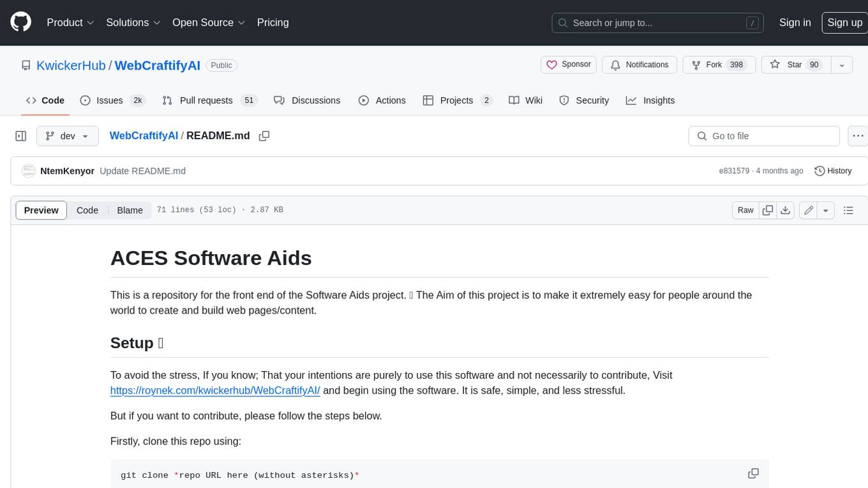Open commit e831579
868x488 pixels.
pos(734,171)
